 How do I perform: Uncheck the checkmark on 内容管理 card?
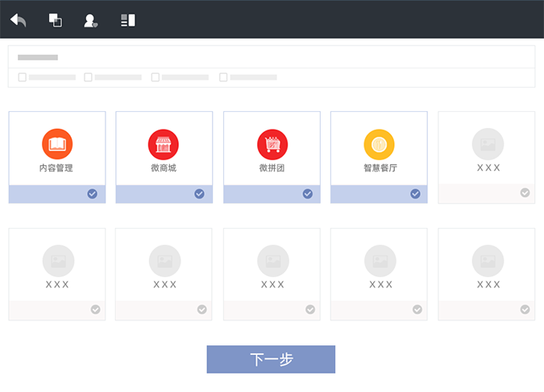click(x=93, y=194)
